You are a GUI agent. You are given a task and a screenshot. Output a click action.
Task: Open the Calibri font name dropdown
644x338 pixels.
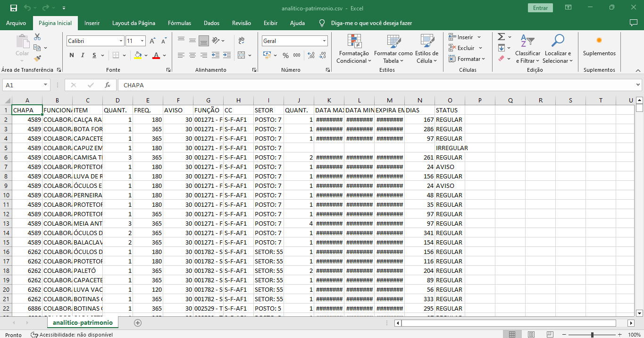(121, 41)
